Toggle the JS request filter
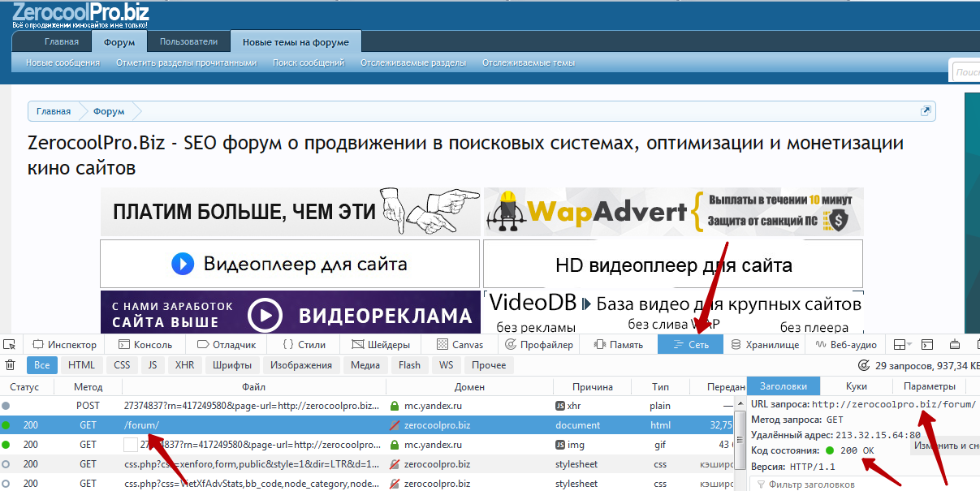 coord(153,365)
